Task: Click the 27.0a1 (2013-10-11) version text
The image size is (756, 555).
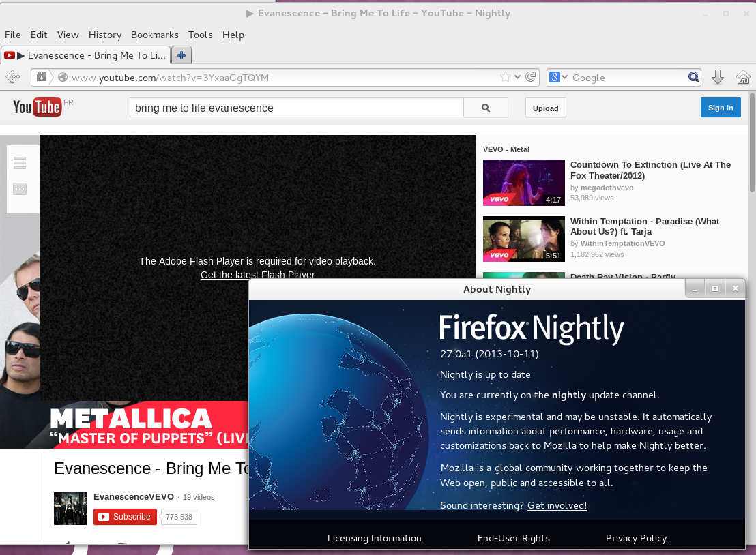Action: click(x=489, y=354)
